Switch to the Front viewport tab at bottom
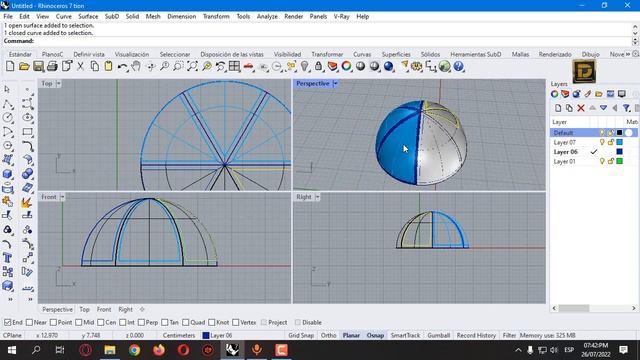The image size is (640, 360). pos(104,310)
